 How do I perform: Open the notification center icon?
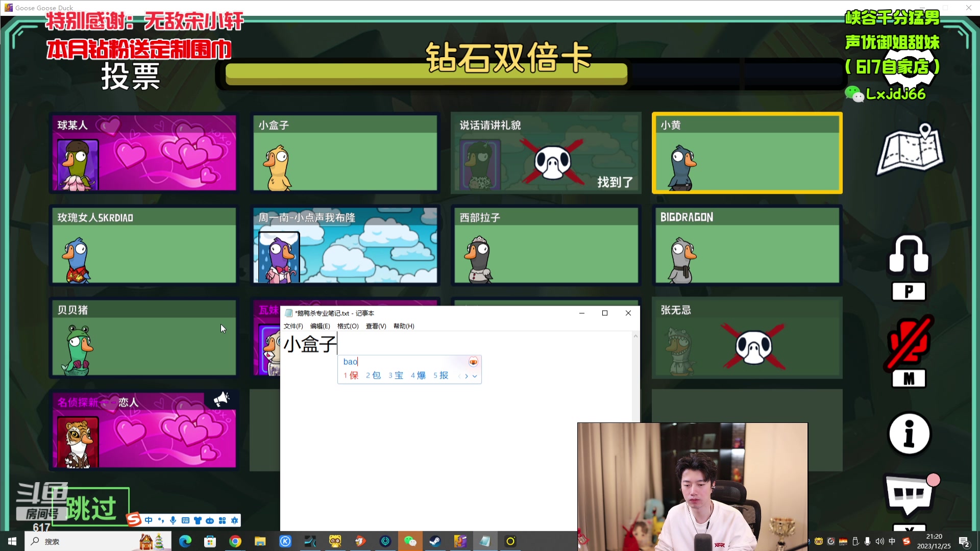(964, 541)
